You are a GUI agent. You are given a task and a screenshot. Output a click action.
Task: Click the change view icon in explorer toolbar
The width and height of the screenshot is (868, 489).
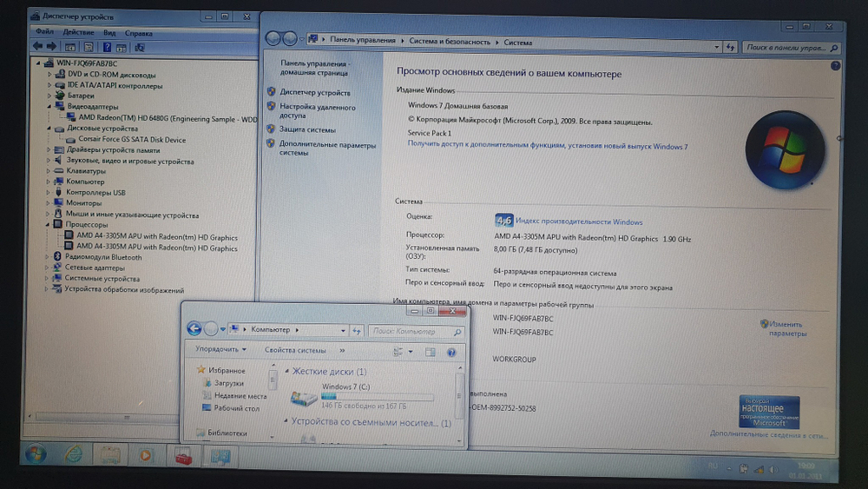398,352
